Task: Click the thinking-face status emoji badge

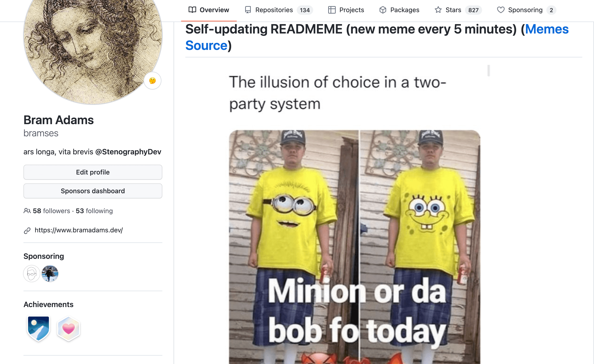Action: point(152,81)
